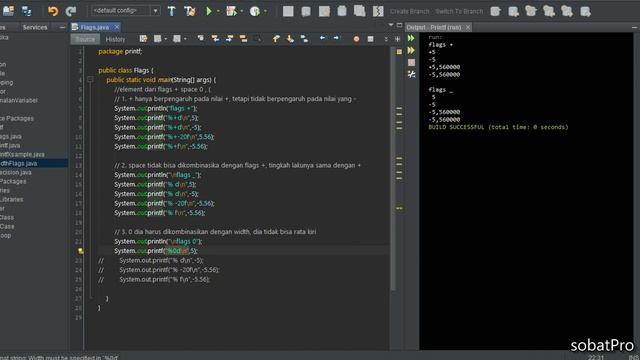Viewport: 640px width, 360px height.
Task: Click the Save All icon in toolbar
Action: point(27,11)
